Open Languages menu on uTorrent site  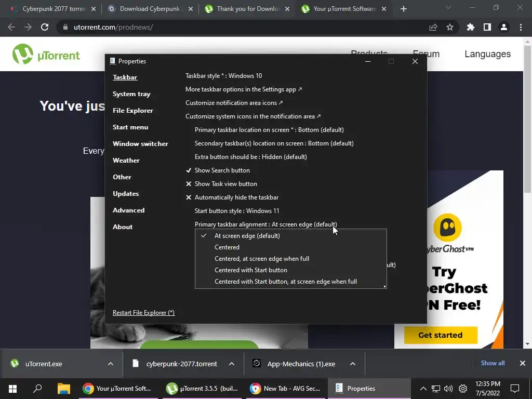click(487, 54)
